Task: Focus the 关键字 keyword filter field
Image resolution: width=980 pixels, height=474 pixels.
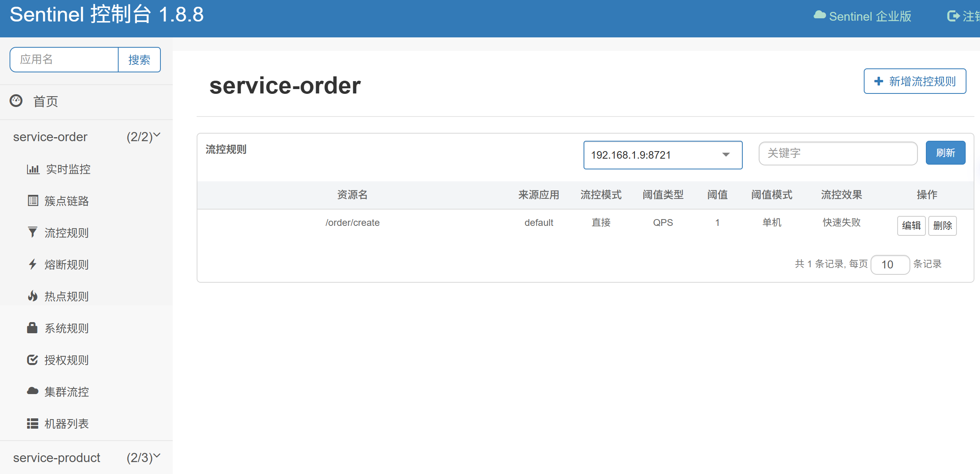Action: coord(837,153)
